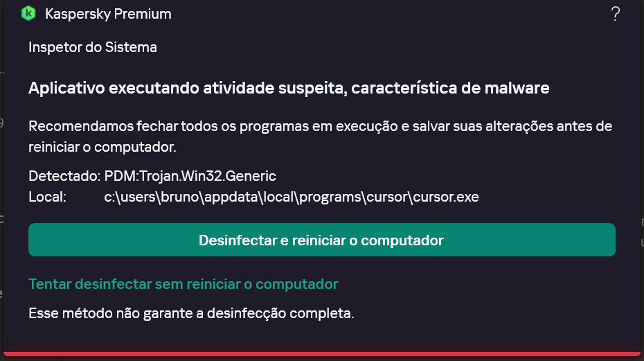Click the c:\users\bruno portion of the path
644x361 pixels.
click(x=152, y=197)
